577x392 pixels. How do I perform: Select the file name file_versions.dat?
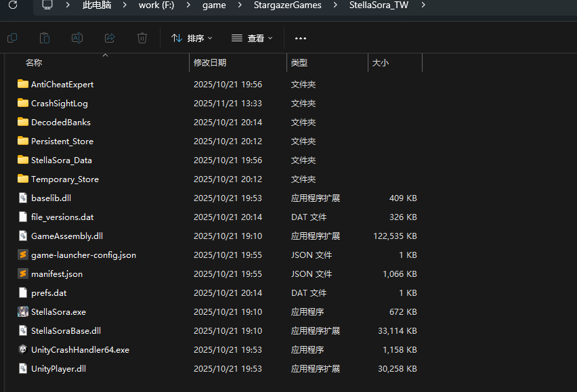tap(62, 217)
